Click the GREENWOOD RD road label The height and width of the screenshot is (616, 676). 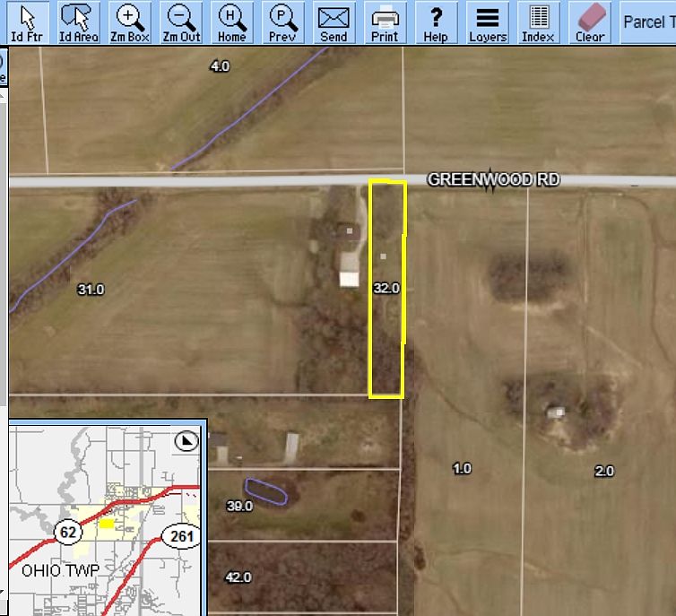point(494,179)
